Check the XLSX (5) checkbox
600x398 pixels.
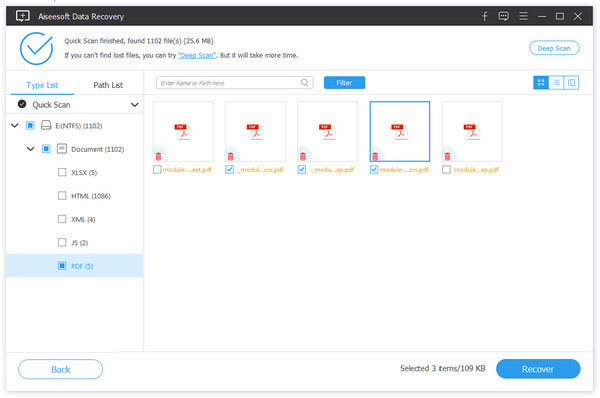[62, 172]
